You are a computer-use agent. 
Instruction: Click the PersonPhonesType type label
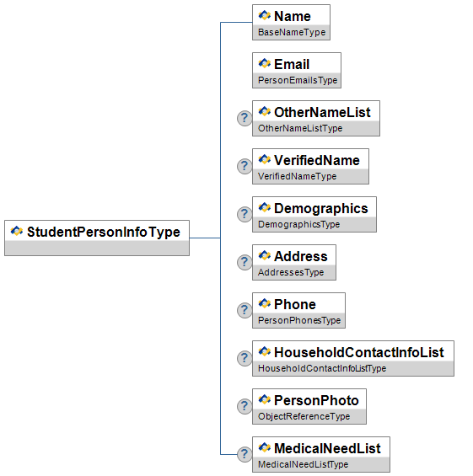coord(299,320)
